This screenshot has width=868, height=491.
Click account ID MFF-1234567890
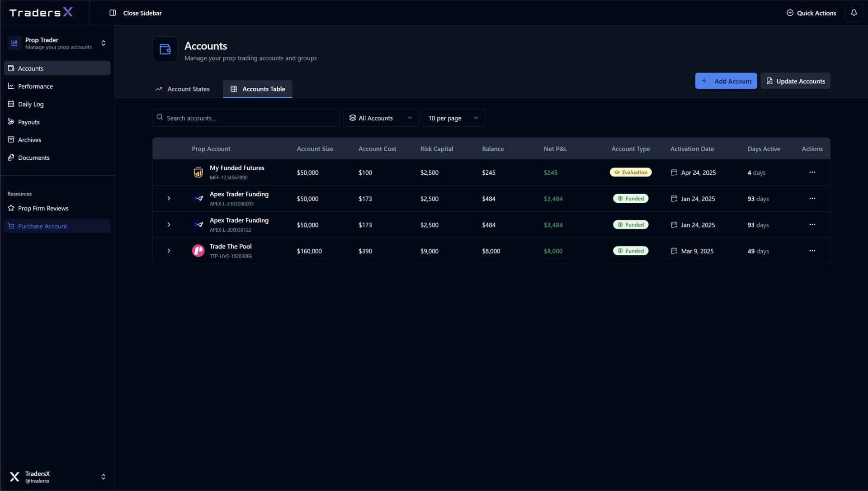point(228,178)
